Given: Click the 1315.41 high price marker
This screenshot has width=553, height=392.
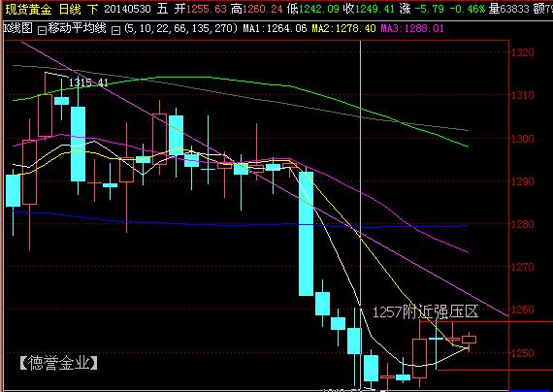Looking at the screenshot, I should 88,82.
